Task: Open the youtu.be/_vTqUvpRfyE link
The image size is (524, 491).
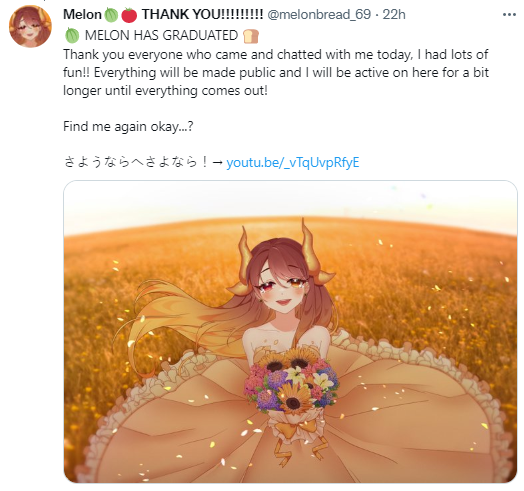Action: (293, 162)
